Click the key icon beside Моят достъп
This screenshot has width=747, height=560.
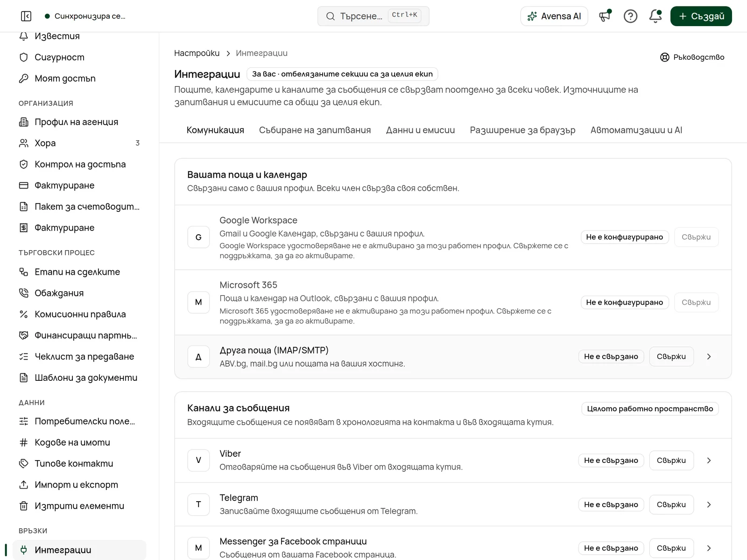[24, 78]
